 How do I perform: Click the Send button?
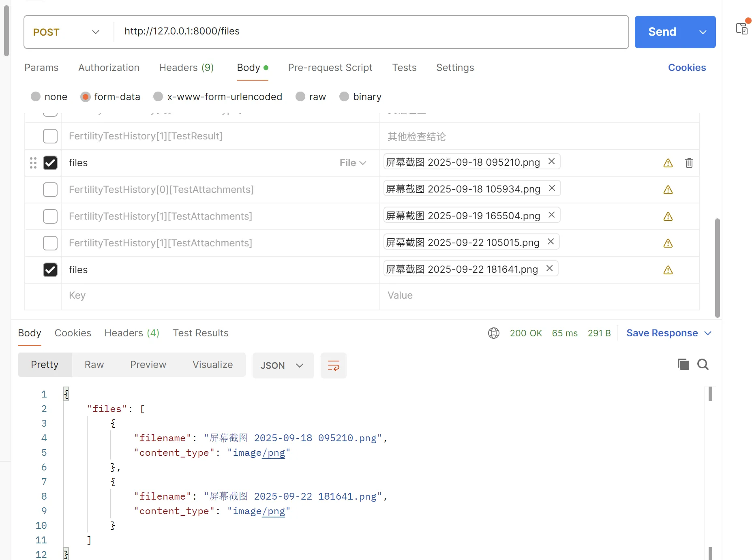[662, 32]
